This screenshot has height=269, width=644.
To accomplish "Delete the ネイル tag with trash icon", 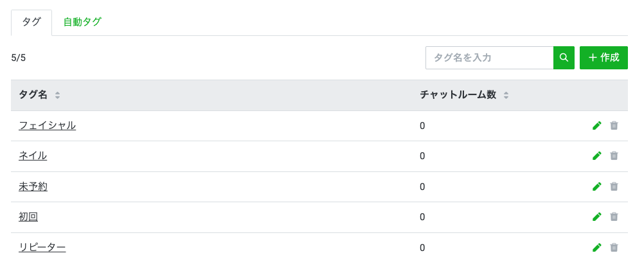I will click(614, 156).
